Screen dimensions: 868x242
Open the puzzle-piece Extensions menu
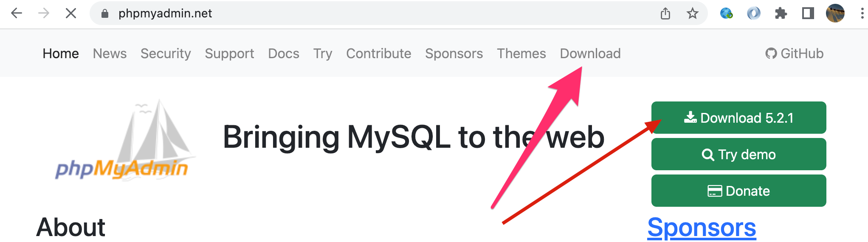(x=781, y=14)
